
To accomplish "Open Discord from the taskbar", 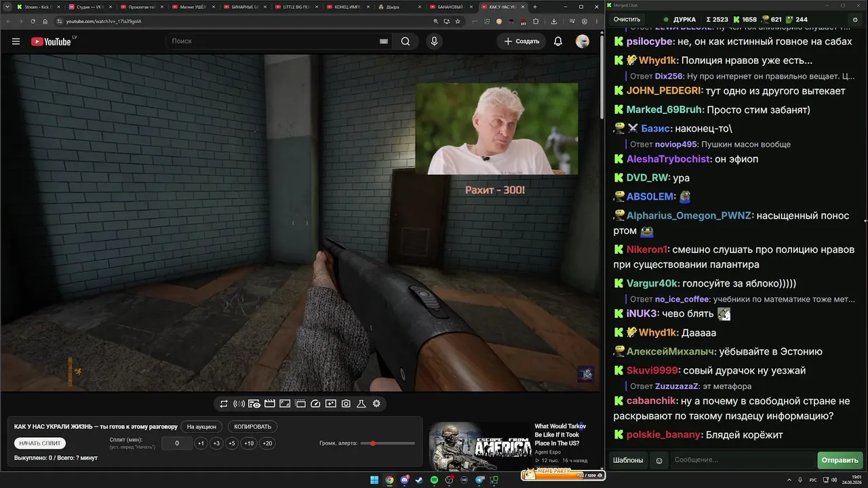I will 405,480.
